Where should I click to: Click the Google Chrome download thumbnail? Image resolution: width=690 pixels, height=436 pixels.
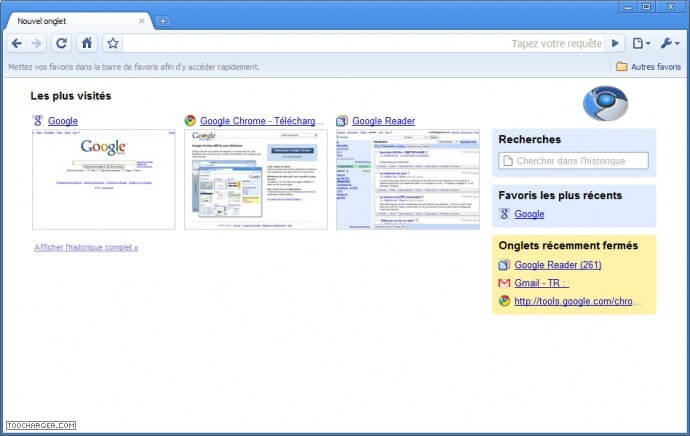point(256,180)
